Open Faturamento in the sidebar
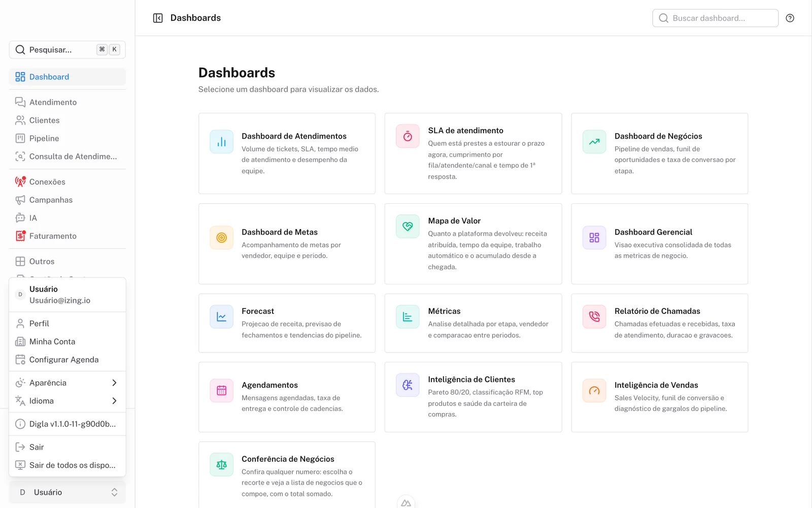Image resolution: width=812 pixels, height=508 pixels. pyautogui.click(x=67, y=236)
